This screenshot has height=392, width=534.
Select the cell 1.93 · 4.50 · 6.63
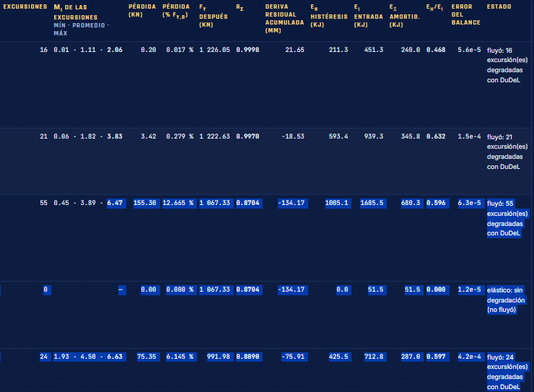point(88,357)
